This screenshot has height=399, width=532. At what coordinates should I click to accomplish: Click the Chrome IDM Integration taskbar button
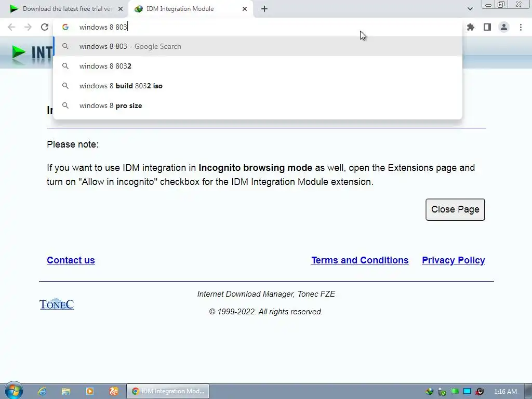[168, 391]
